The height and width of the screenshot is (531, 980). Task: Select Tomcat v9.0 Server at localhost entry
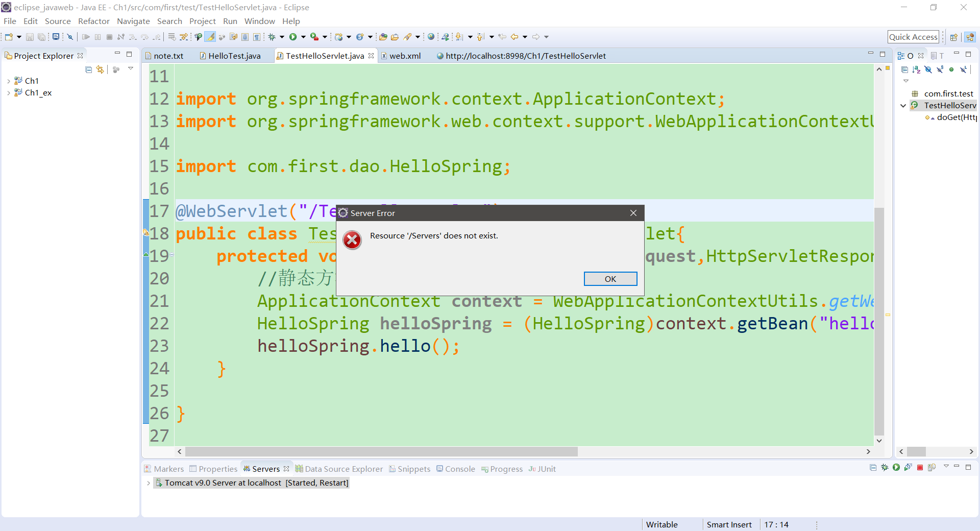[x=251, y=482]
